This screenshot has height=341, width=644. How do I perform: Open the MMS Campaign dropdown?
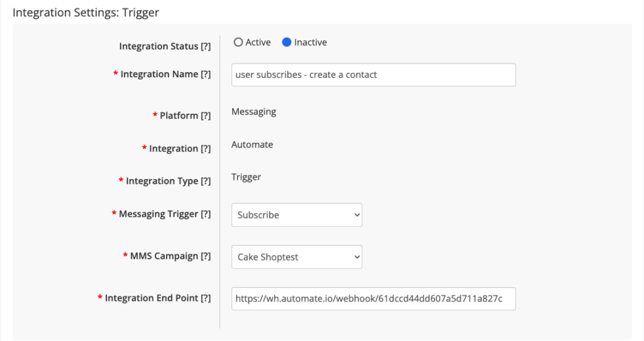pos(297,257)
